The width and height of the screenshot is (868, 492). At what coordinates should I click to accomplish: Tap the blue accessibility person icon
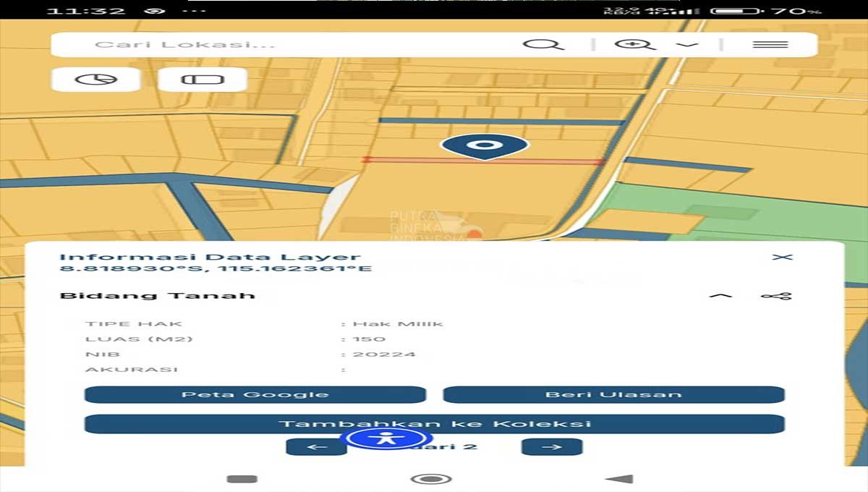386,438
